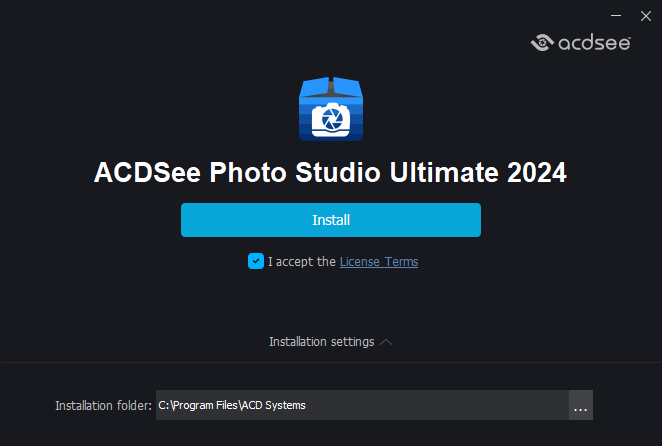Viewport: 662px width, 446px height.
Task: Click the divider line above the installation folder
Action: [330, 362]
